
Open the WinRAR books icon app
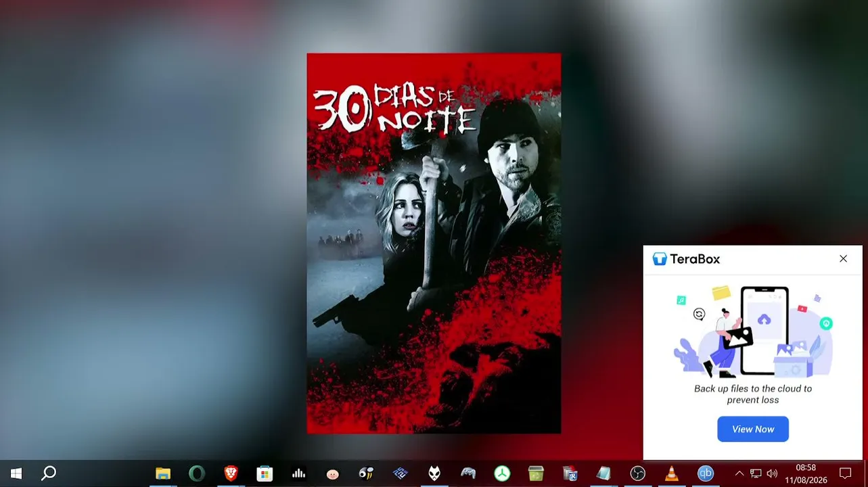(x=570, y=473)
